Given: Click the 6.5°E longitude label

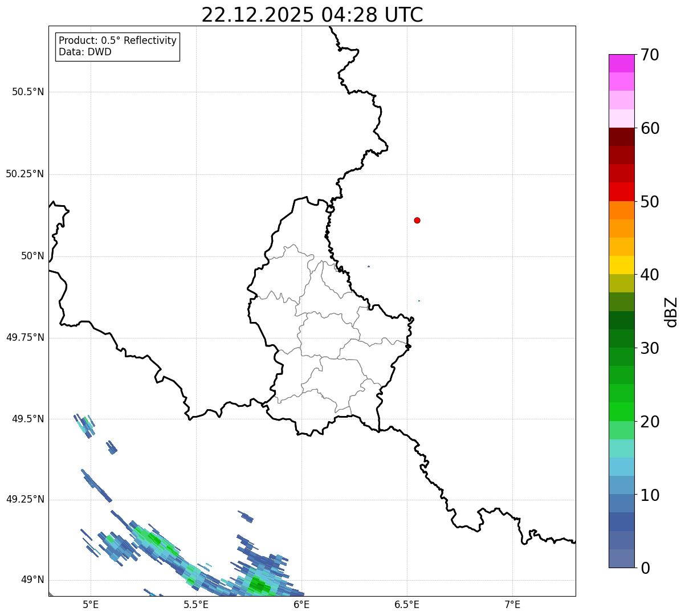Looking at the screenshot, I should point(407,605).
